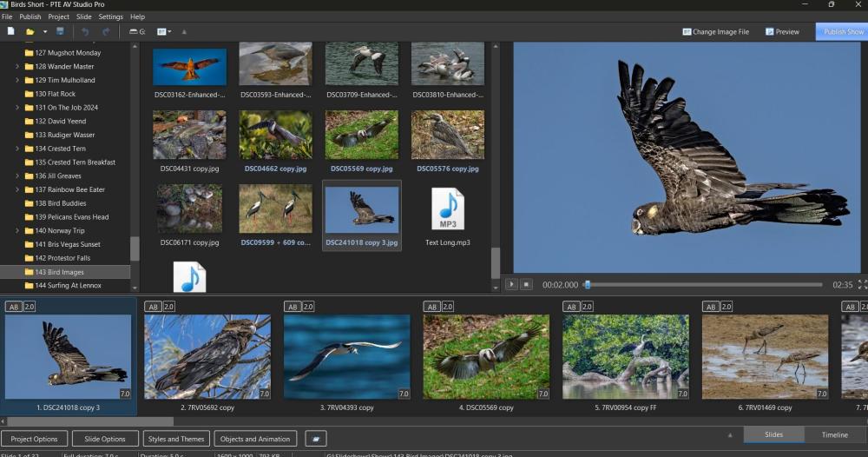Click the drive selector icon in the toolbar
Image resolution: width=868 pixels, height=457 pixels.
click(136, 31)
